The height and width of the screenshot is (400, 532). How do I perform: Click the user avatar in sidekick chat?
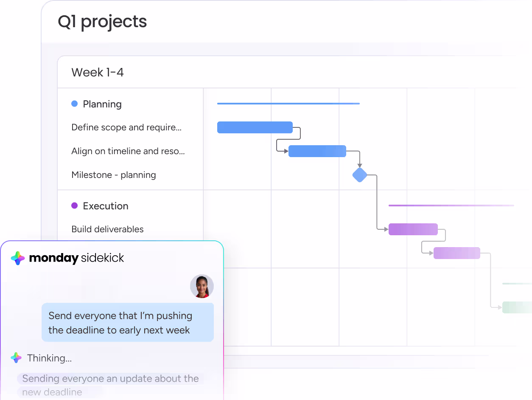point(202,286)
